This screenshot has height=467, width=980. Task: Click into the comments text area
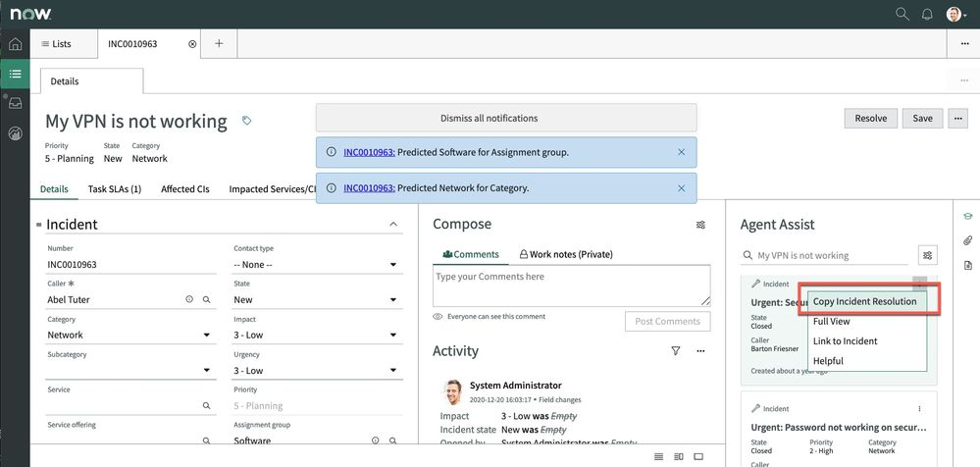571,285
